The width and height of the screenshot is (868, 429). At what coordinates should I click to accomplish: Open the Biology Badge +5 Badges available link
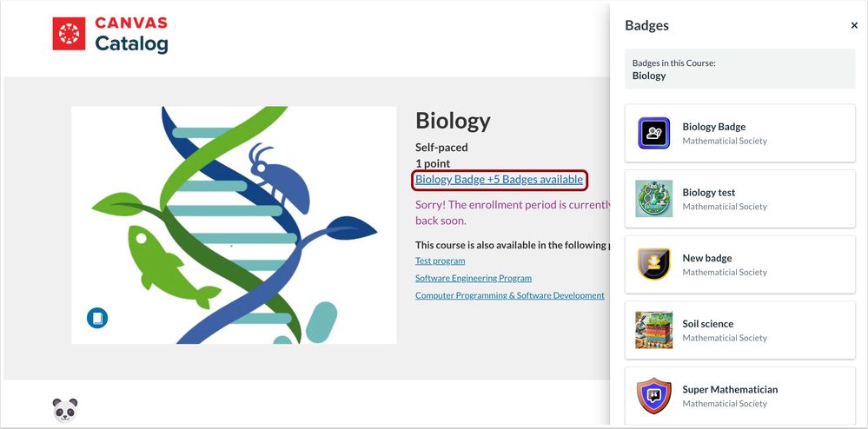click(x=499, y=180)
